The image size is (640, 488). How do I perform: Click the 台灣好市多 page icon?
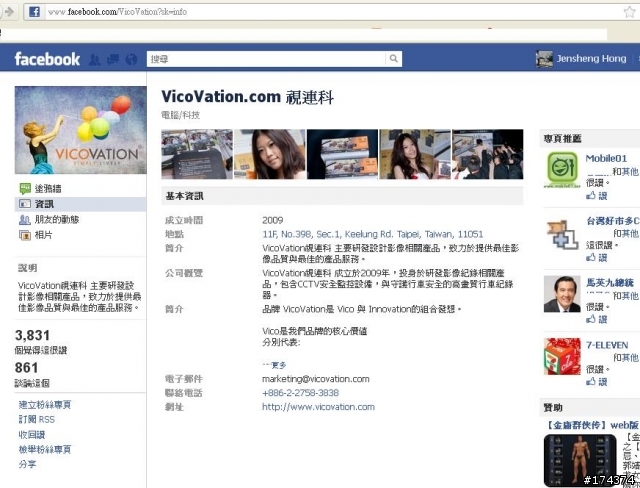coord(562,234)
